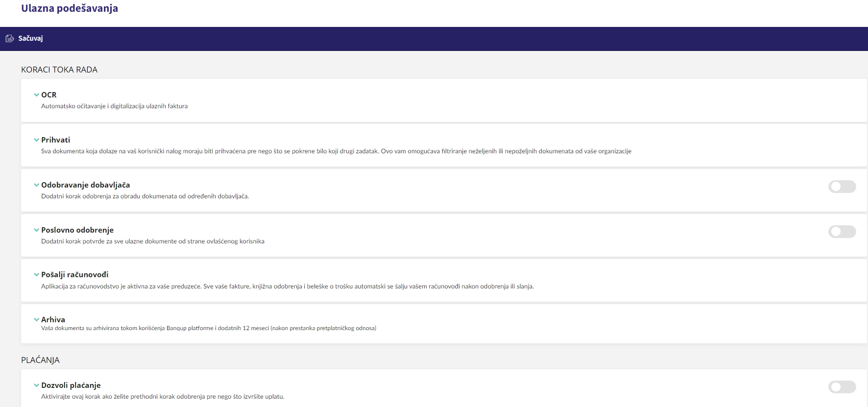Click 'Aplikacija za računovodstvo je aktivna' text
This screenshot has width=868, height=407.
click(x=288, y=287)
